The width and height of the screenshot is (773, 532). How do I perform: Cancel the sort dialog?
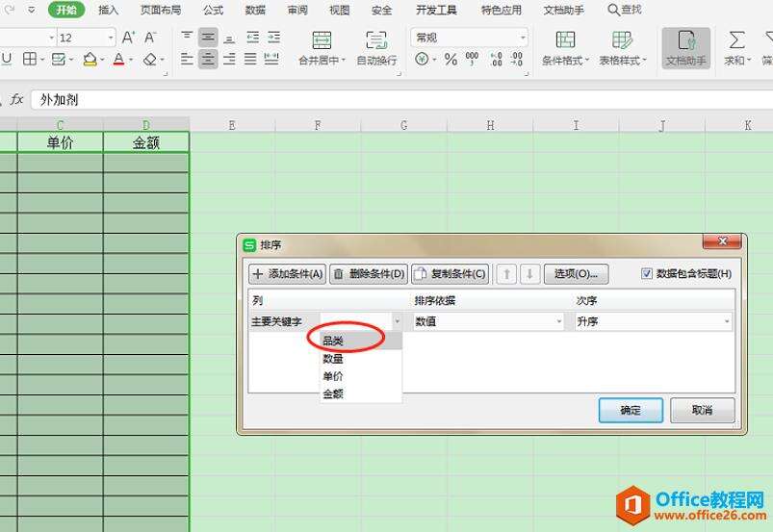coord(702,410)
